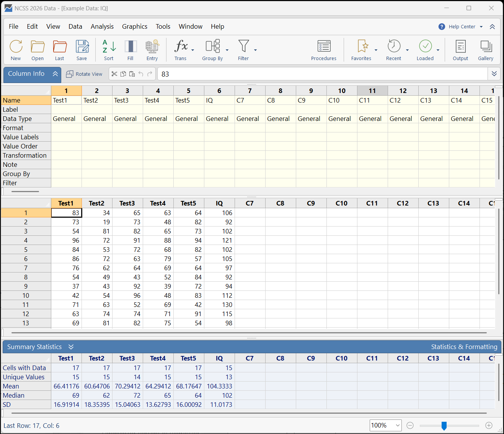
Task: Expand the cell edit bar chevron
Action: [494, 74]
